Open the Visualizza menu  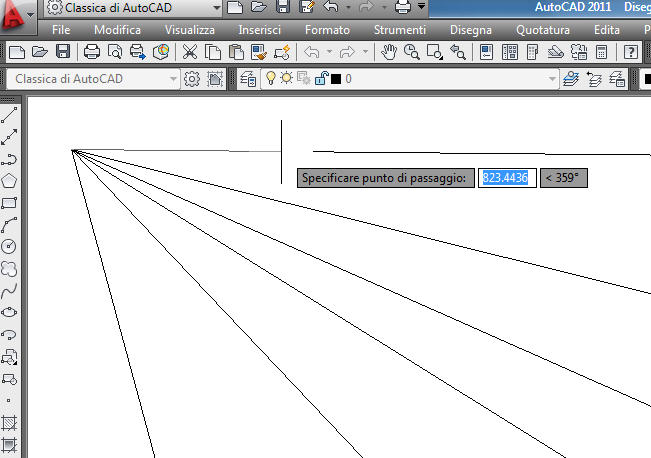tap(190, 30)
